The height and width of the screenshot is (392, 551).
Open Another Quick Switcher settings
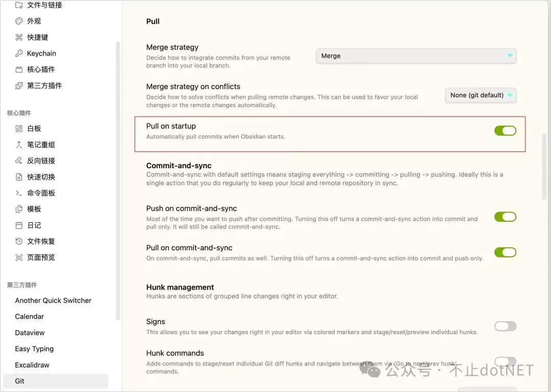[53, 301]
